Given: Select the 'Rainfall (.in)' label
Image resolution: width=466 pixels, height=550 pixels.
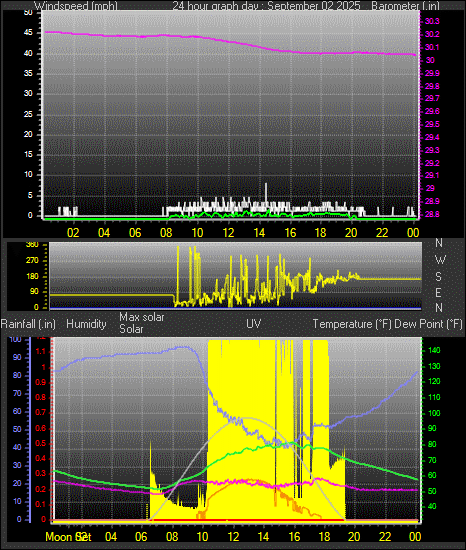Looking at the screenshot, I should [x=28, y=324].
